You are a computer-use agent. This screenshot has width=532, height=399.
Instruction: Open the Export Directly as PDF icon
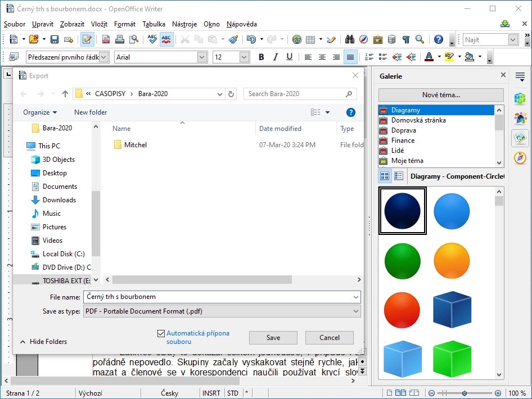[x=106, y=39]
